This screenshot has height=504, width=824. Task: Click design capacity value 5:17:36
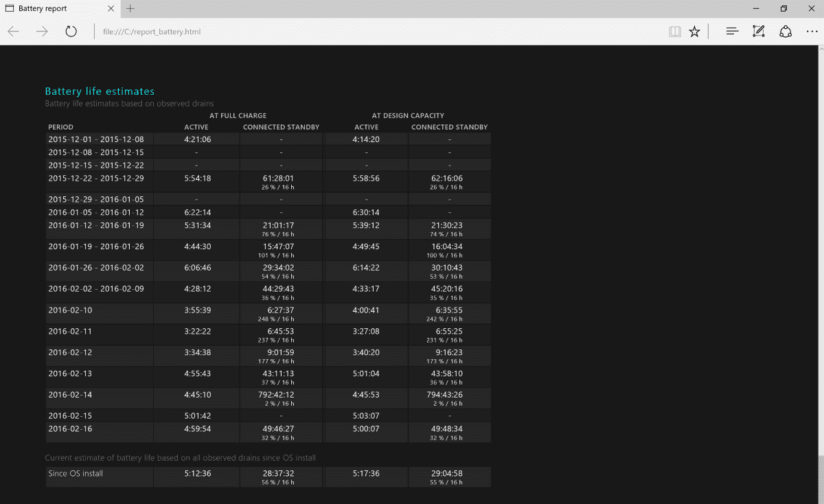(x=366, y=474)
